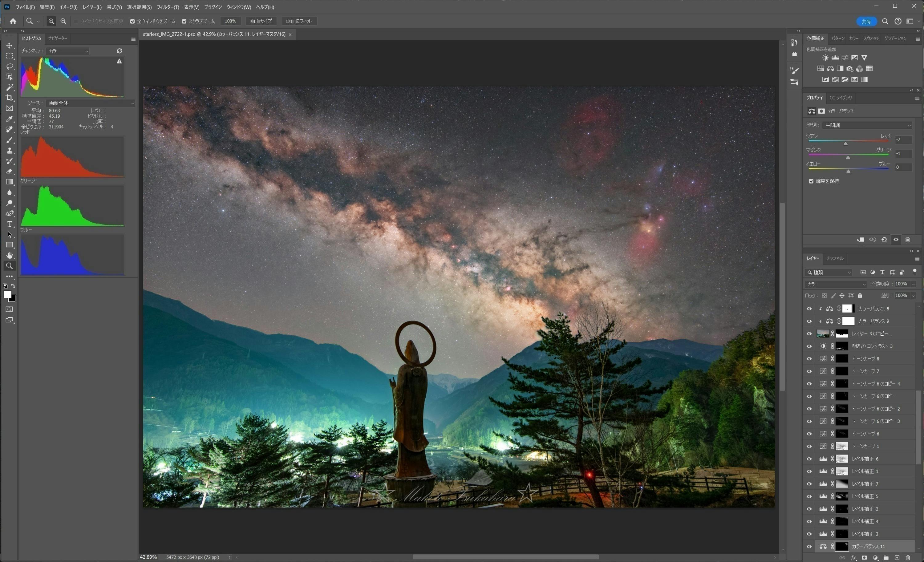924x562 pixels.
Task: Delete the layer using the trash icon
Action: [908, 557]
